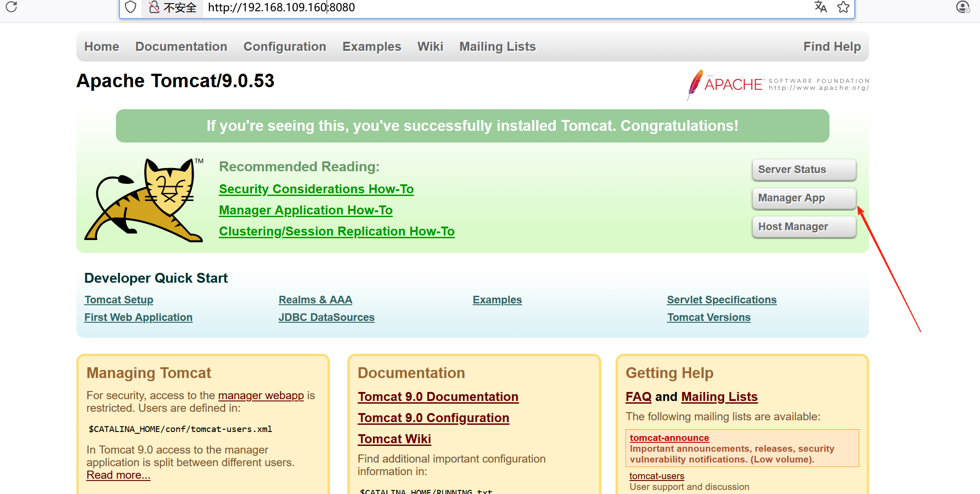Open the tomcat-announce mailing list link
This screenshot has height=494, width=980.
pyautogui.click(x=669, y=438)
